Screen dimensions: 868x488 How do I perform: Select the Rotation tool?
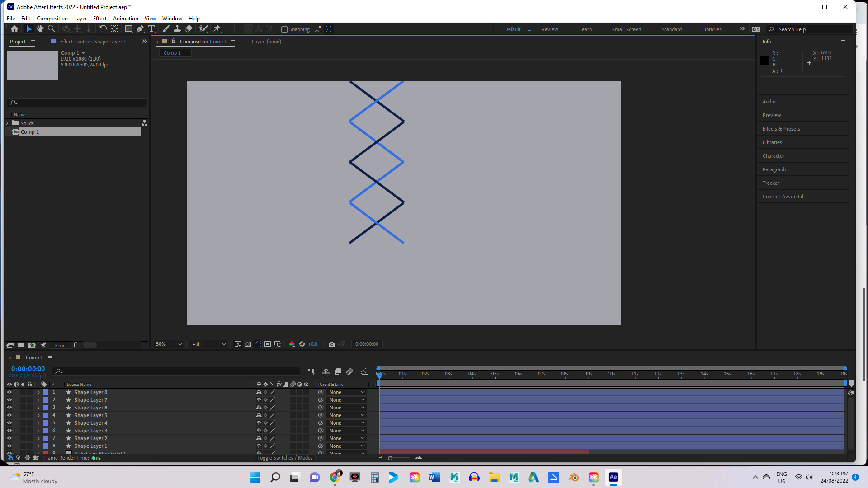coord(103,29)
